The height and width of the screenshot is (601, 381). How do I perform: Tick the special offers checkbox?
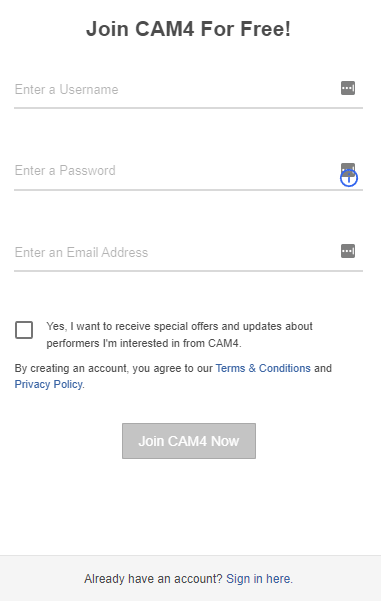click(x=24, y=330)
